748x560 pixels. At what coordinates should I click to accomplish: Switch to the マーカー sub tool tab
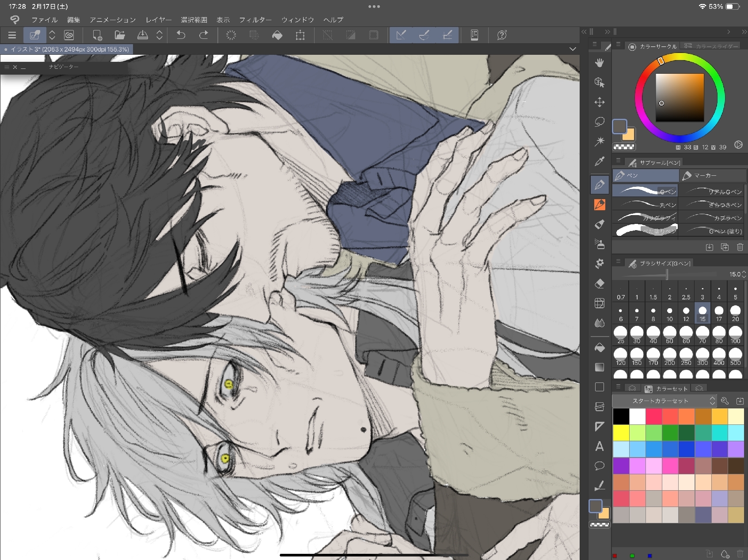[712, 175]
